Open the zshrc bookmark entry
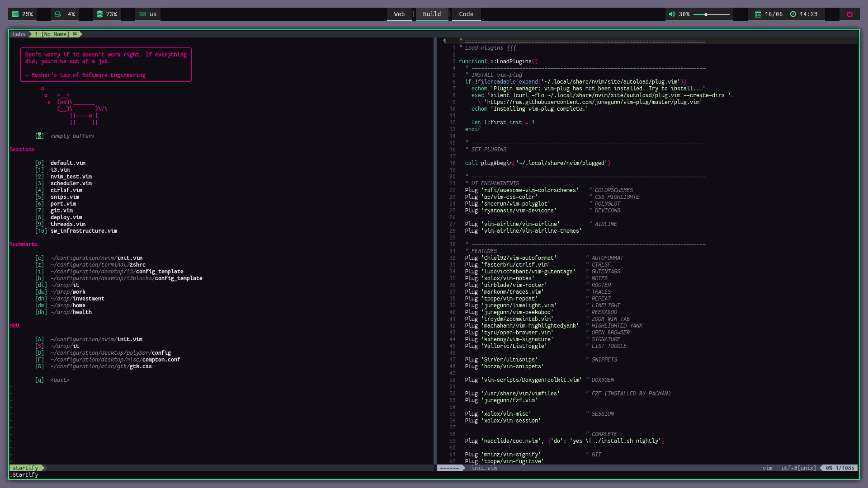Viewport: 868px width, 488px height. tap(98, 265)
